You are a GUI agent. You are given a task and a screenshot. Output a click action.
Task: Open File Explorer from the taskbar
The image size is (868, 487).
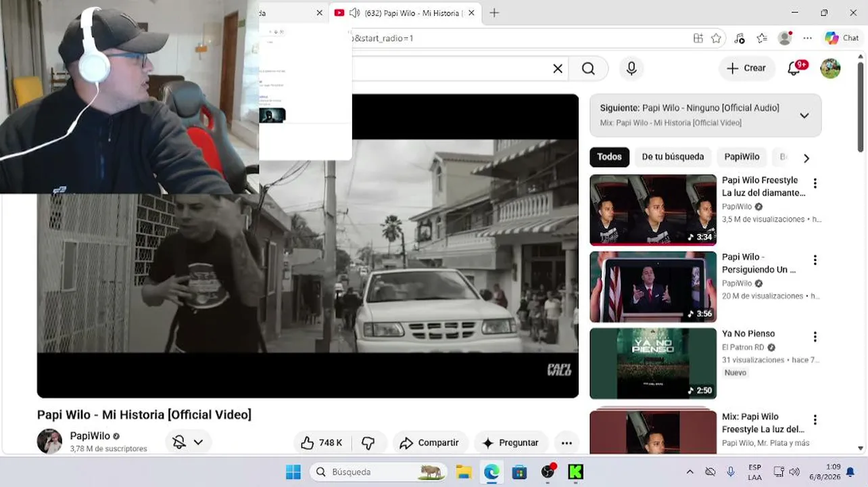(464, 471)
